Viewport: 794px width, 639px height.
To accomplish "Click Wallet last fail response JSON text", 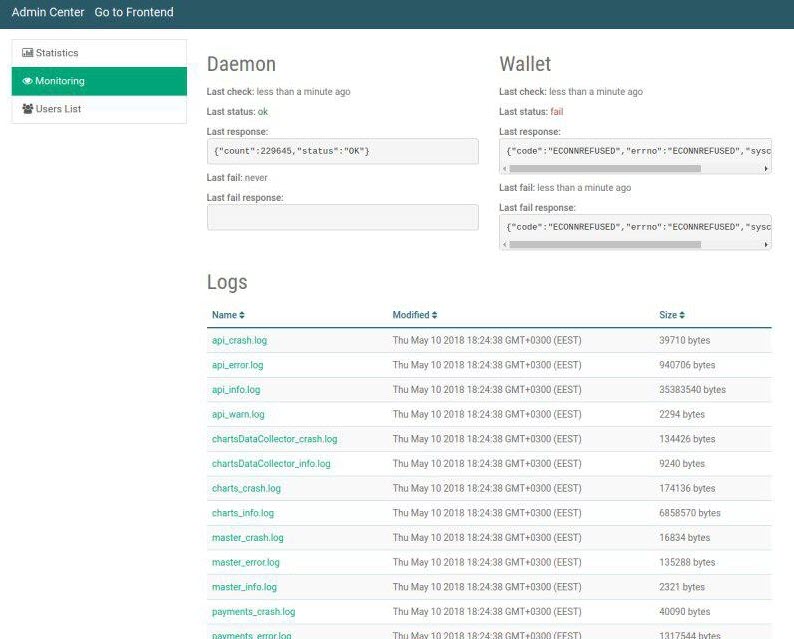I will click(638, 227).
